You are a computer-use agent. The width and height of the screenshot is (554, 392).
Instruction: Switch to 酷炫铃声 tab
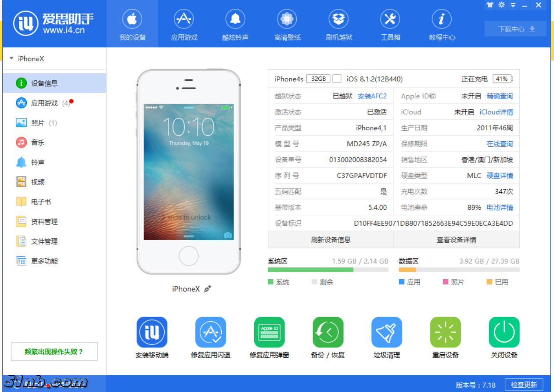coord(235,24)
